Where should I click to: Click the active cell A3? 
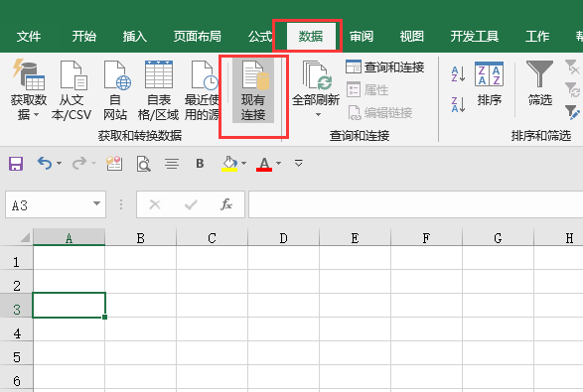[x=70, y=305]
